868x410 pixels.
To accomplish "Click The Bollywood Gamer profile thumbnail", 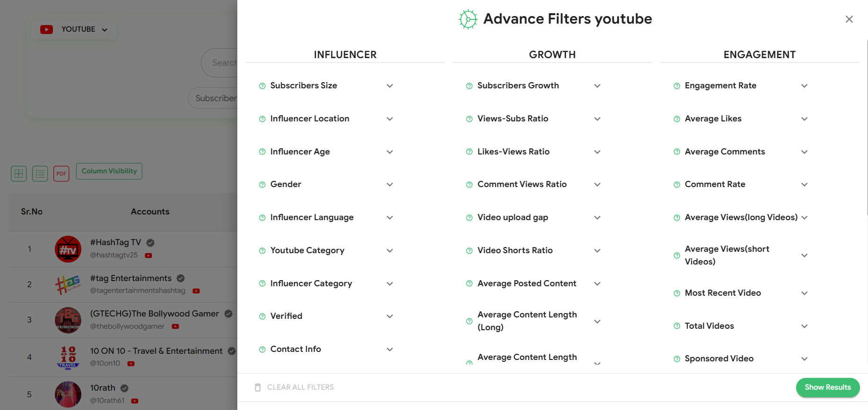I will click(x=68, y=320).
